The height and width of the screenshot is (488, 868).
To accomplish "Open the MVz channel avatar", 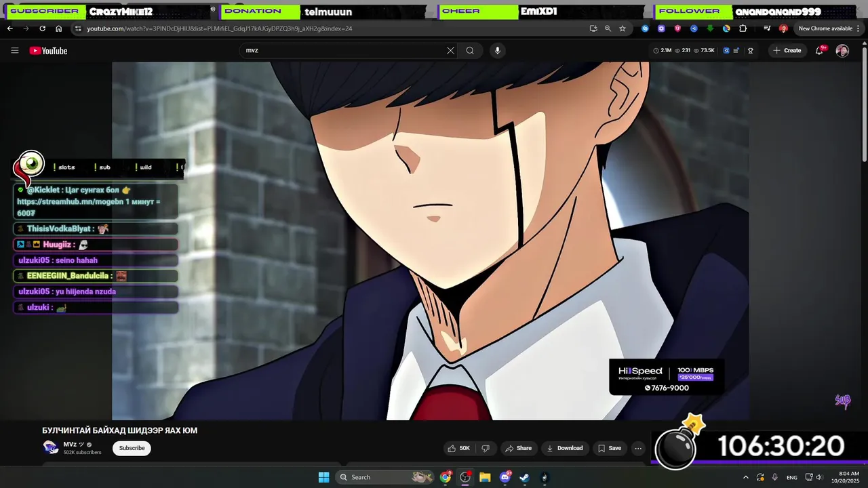I will (x=51, y=447).
